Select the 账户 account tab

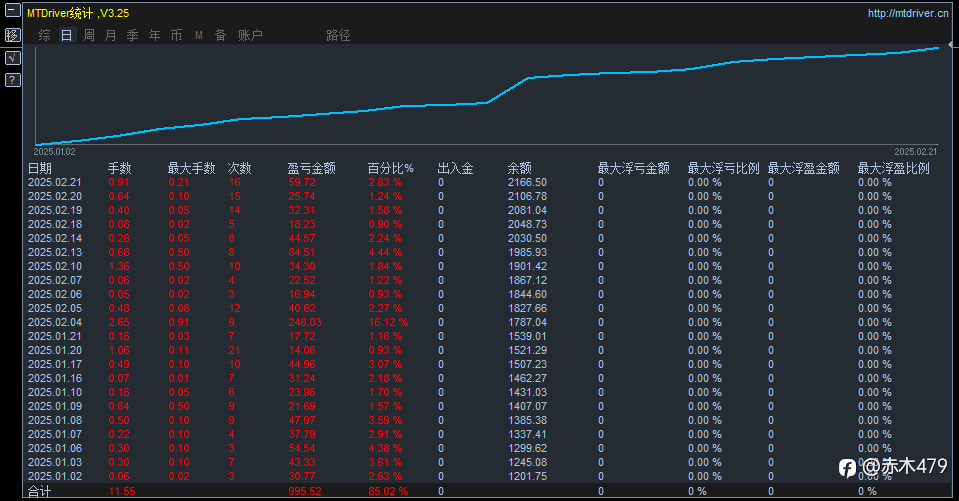click(250, 35)
